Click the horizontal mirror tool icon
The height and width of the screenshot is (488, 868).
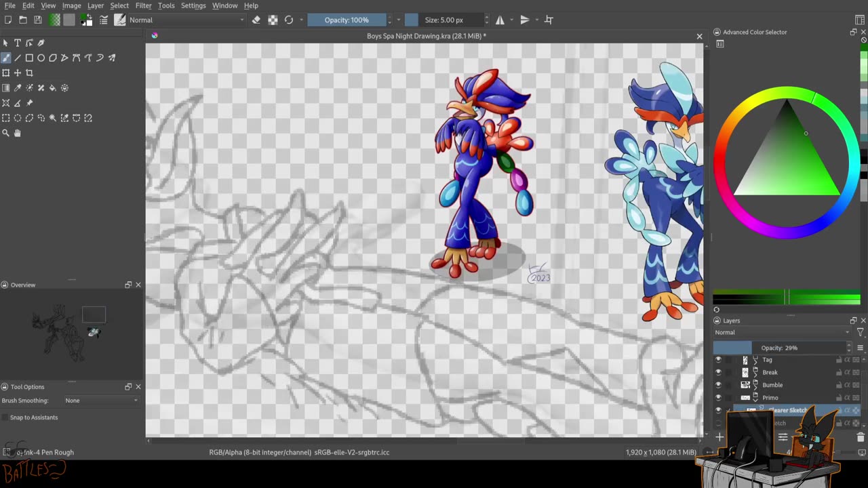pos(500,20)
